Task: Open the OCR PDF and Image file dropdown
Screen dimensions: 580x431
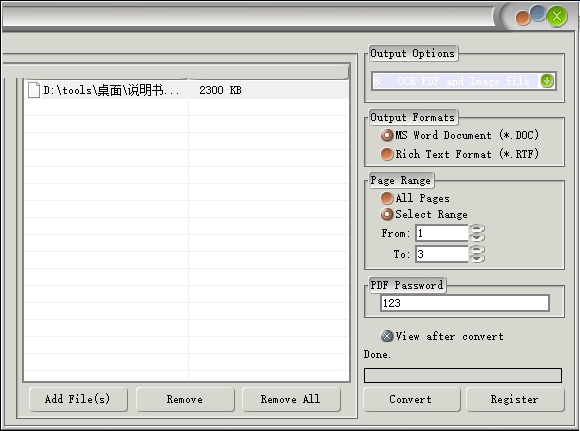Action: point(464,81)
